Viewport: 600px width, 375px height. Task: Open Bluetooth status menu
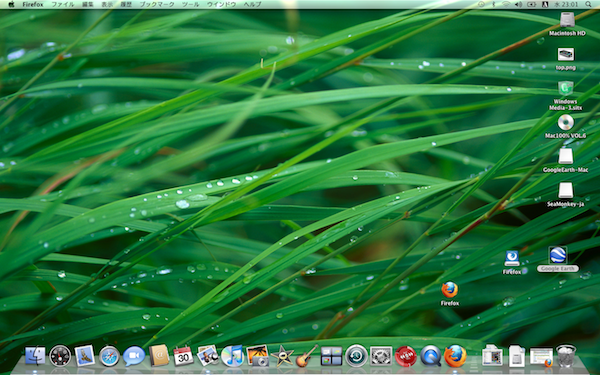point(494,4)
